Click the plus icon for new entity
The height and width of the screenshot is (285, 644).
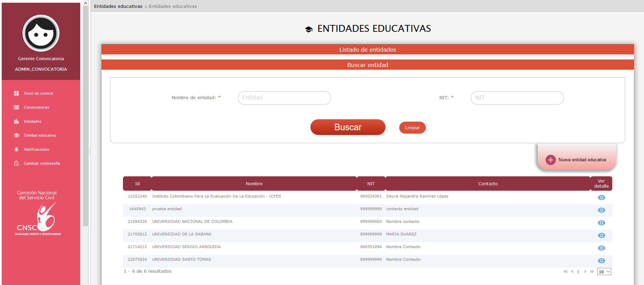click(550, 160)
